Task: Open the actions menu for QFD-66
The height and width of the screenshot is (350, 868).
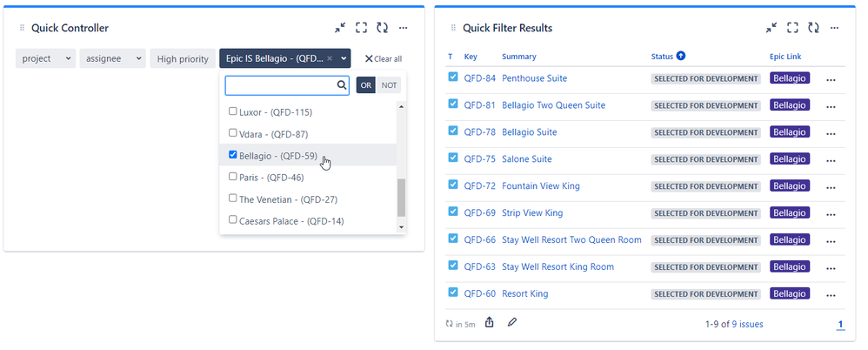Action: [x=831, y=241]
